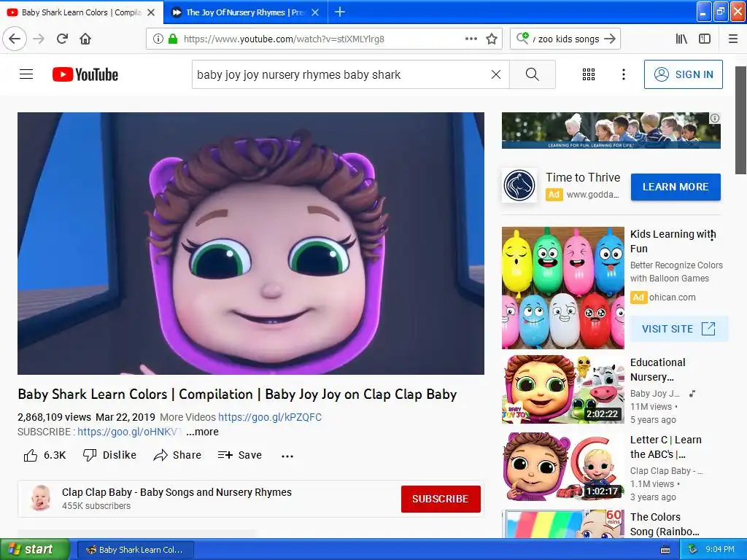Open options dots for Kids Learning with Fun ad
Screen dimensions: 747x560
click(x=712, y=235)
